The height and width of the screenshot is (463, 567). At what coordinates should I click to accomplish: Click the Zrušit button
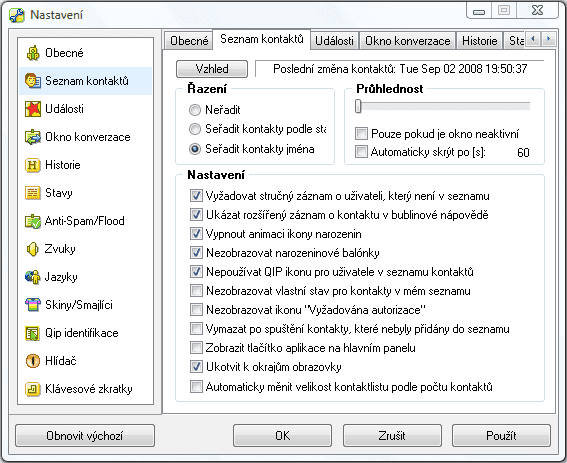click(392, 436)
